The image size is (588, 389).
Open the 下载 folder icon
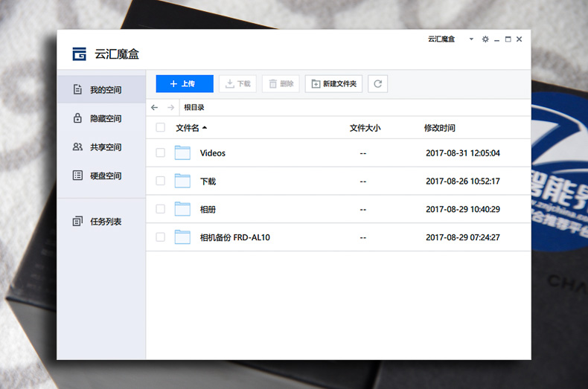pos(182,181)
